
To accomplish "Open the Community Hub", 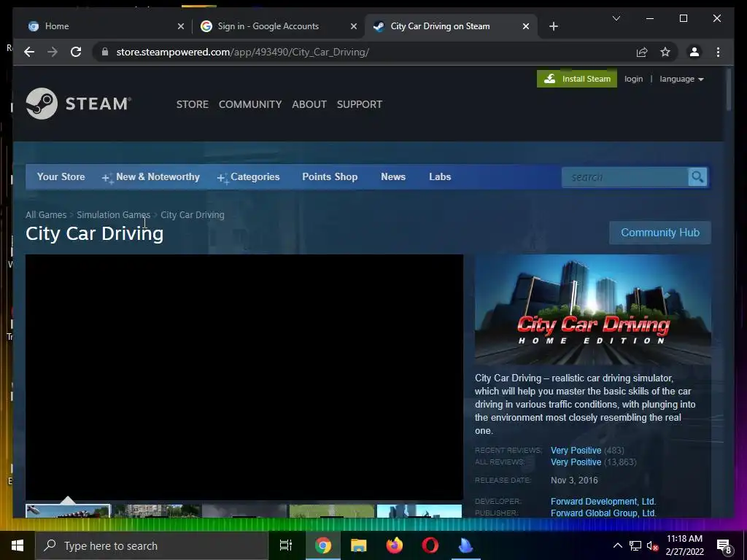I will click(659, 233).
